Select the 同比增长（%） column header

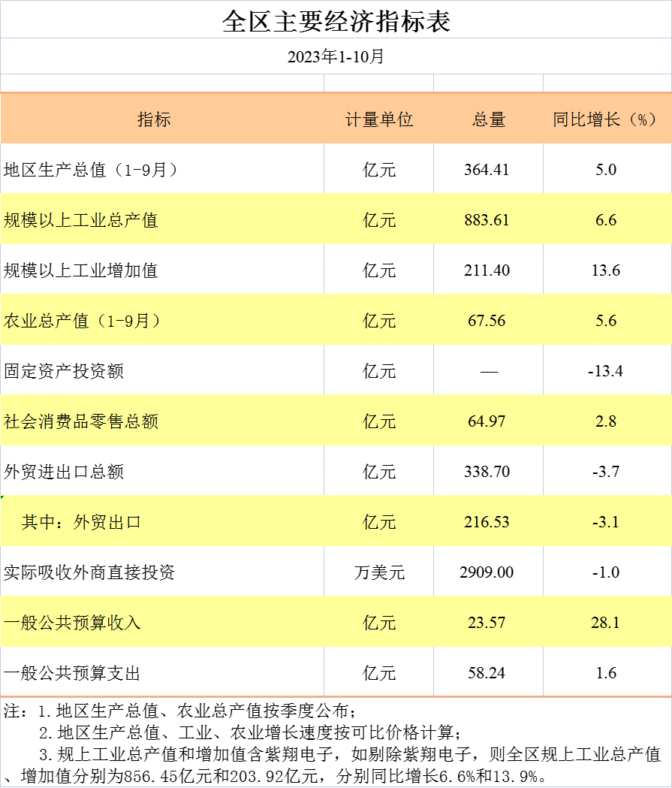[x=606, y=119]
